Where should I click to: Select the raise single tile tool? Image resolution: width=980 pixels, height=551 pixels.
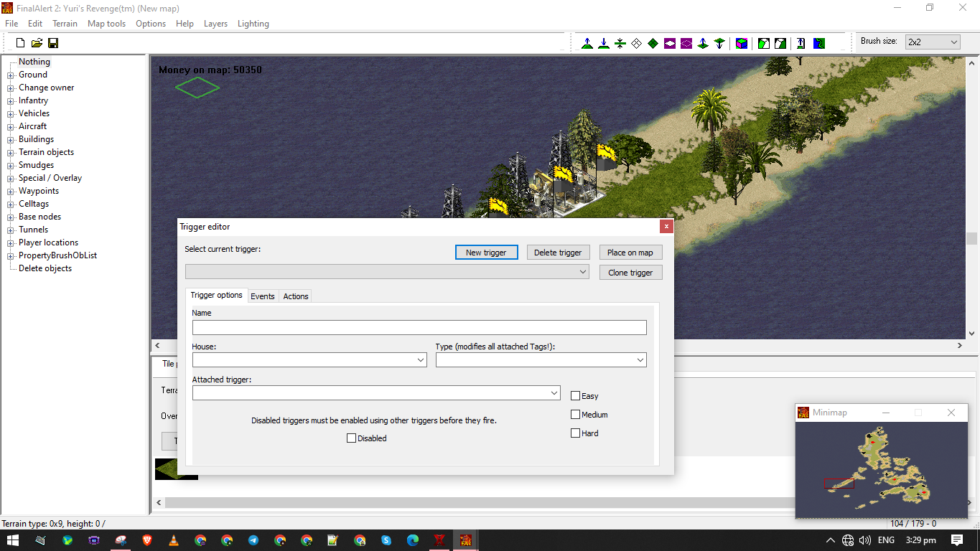pos(703,43)
